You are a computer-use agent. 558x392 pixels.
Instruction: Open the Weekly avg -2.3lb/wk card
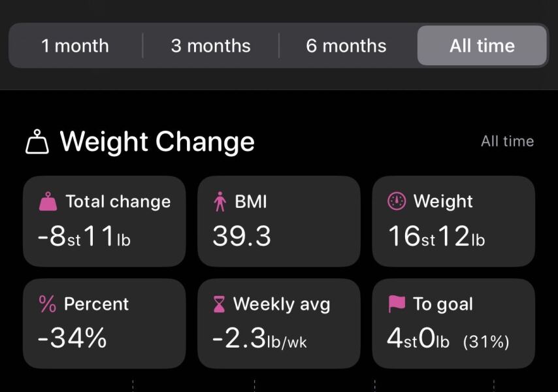click(279, 323)
